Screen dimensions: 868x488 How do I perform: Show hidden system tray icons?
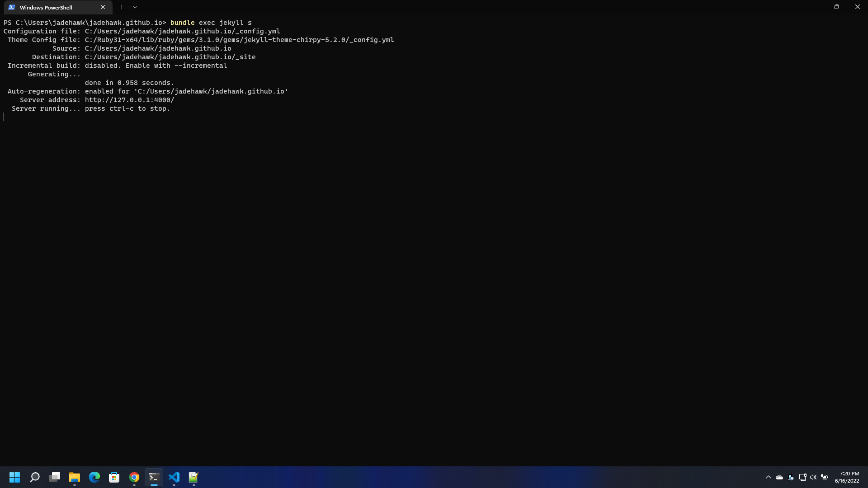point(768,477)
